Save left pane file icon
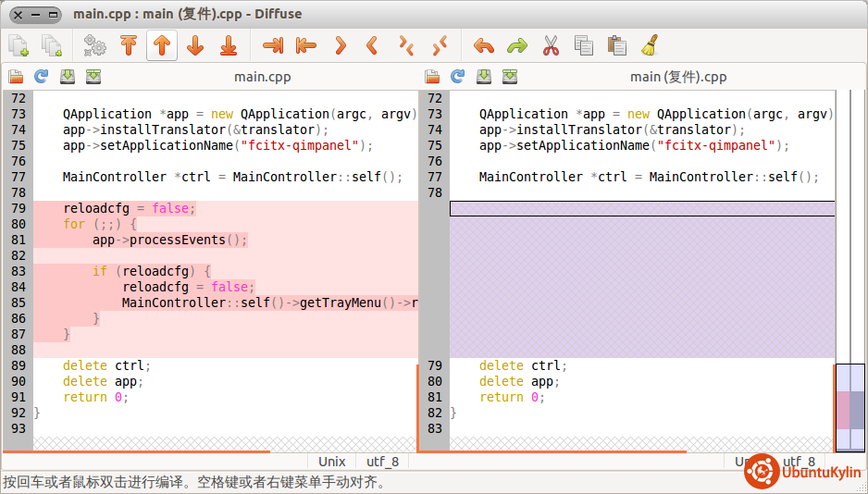Image resolution: width=868 pixels, height=494 pixels. coord(68,77)
